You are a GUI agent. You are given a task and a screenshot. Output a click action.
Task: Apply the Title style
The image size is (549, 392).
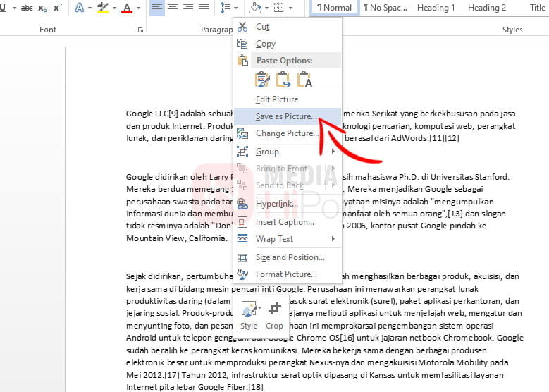[538, 7]
